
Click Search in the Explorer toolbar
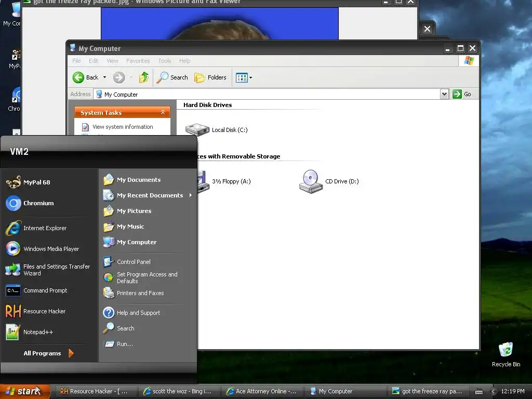click(172, 77)
